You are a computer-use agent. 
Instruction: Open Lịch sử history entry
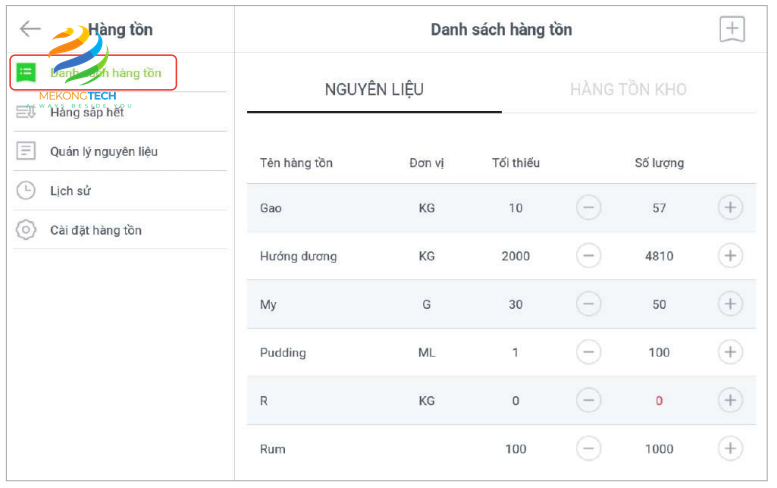click(70, 191)
